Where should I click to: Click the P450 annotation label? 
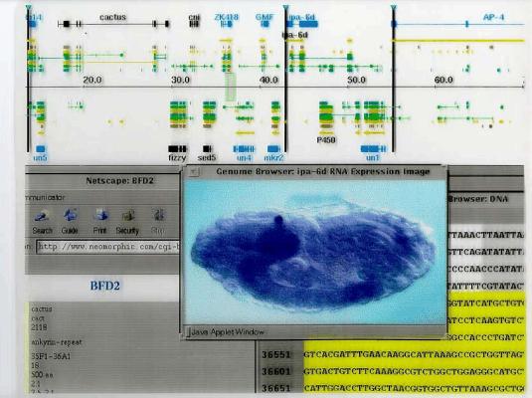(x=326, y=139)
